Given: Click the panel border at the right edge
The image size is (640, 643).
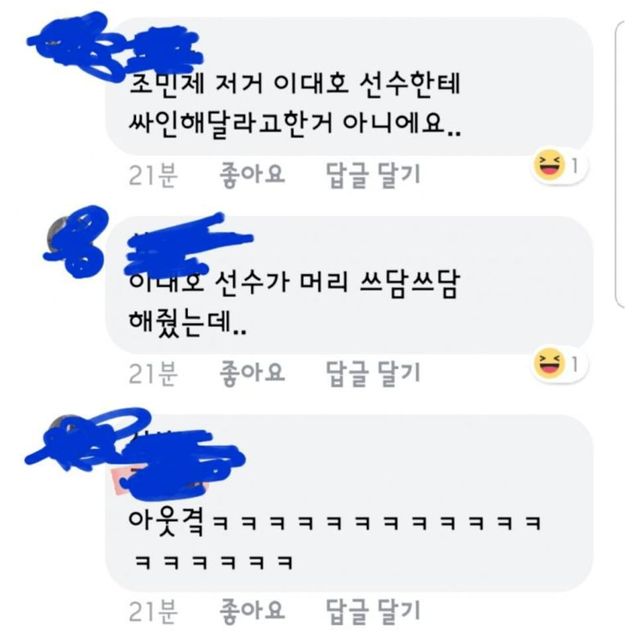Looking at the screenshot, I should click(620, 164).
